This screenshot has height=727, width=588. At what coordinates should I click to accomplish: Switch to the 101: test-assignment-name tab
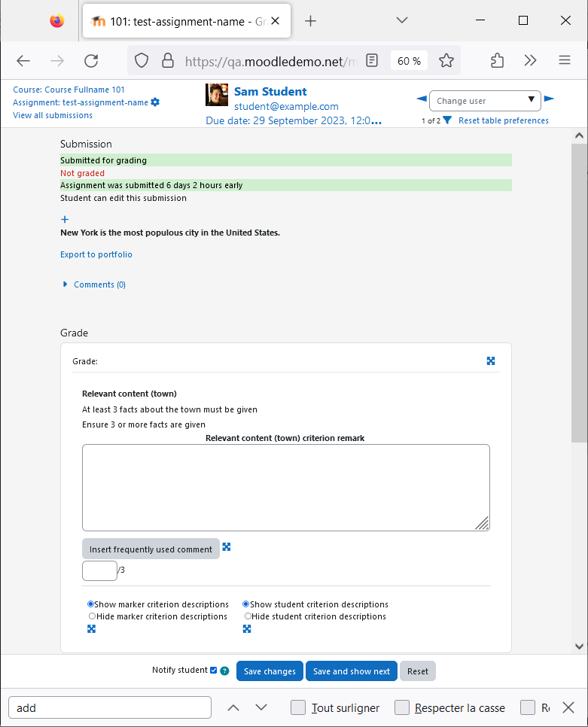(x=187, y=21)
